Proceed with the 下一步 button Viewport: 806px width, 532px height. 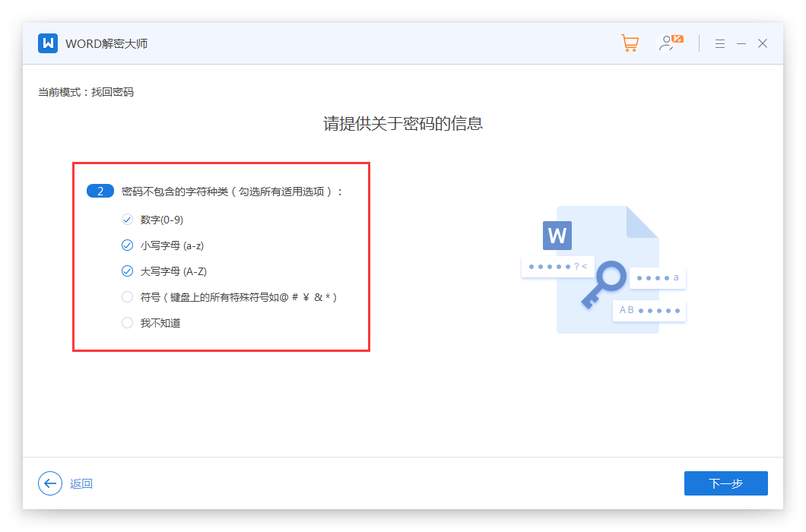pos(726,483)
